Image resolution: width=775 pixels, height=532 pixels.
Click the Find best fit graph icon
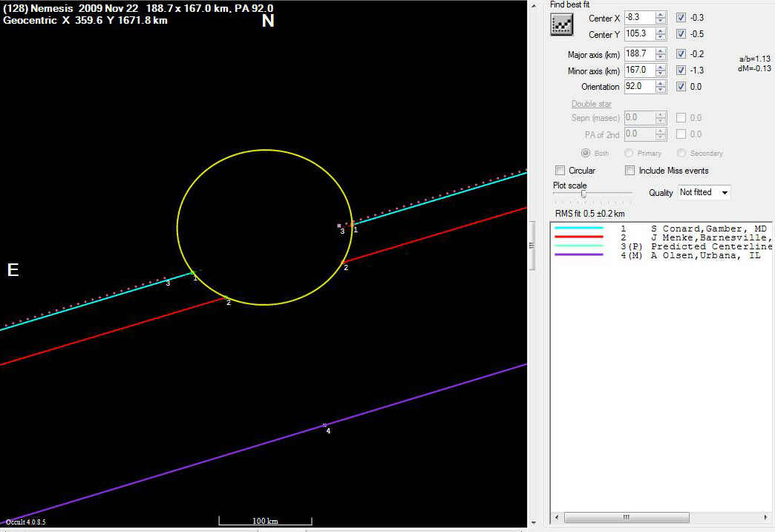(561, 24)
